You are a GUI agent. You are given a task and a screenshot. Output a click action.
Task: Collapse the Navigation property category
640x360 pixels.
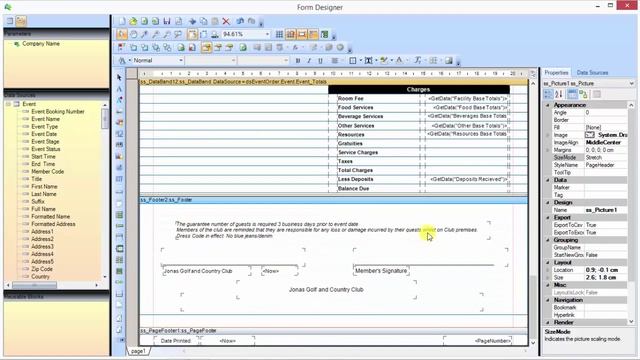548,300
